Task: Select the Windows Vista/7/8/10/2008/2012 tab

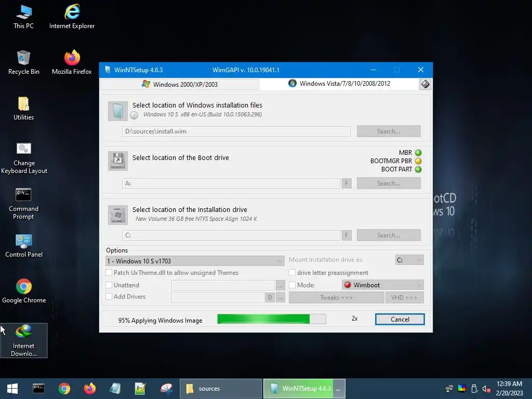Action: pos(339,84)
